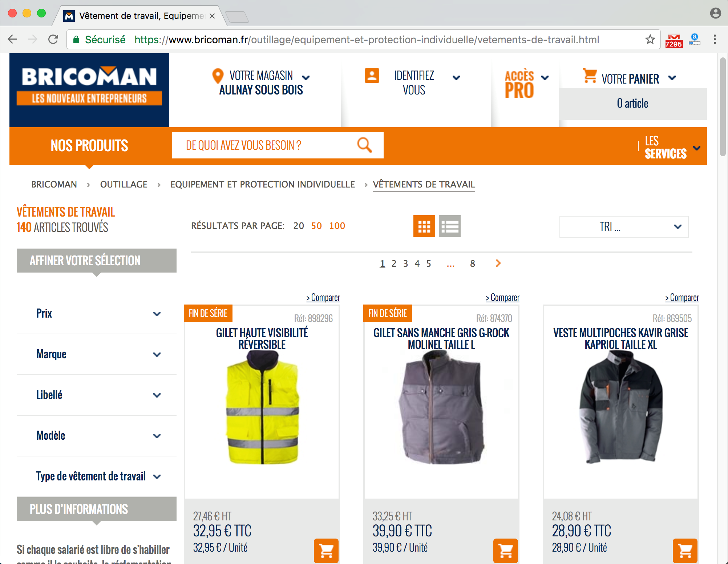Go to results page 3
Viewport: 728px width, 564px height.
pyautogui.click(x=405, y=263)
